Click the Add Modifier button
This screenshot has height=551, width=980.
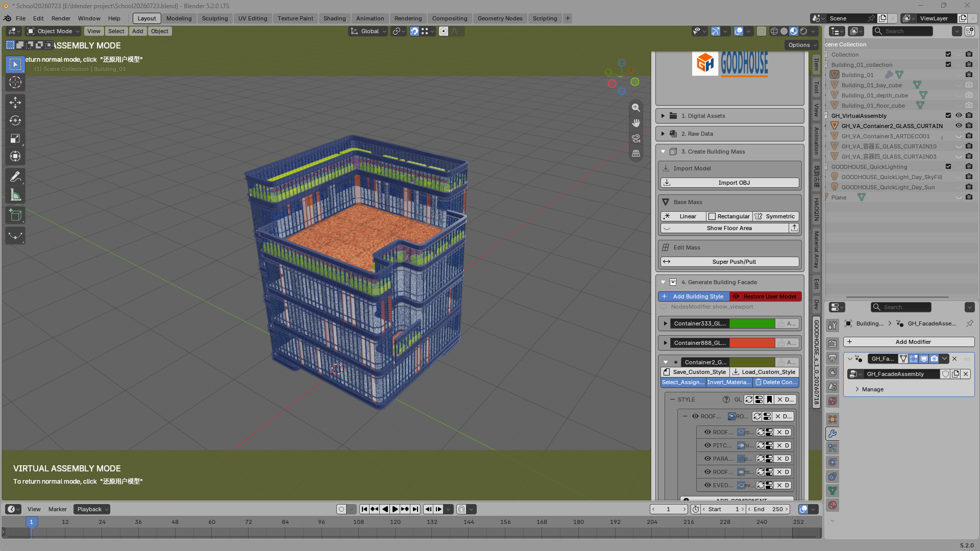coord(909,342)
